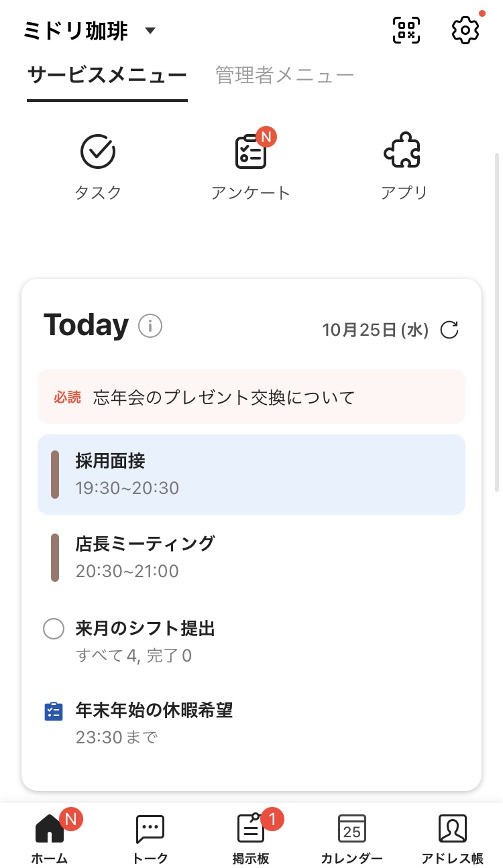Open the カレンダー tab

[x=351, y=838]
